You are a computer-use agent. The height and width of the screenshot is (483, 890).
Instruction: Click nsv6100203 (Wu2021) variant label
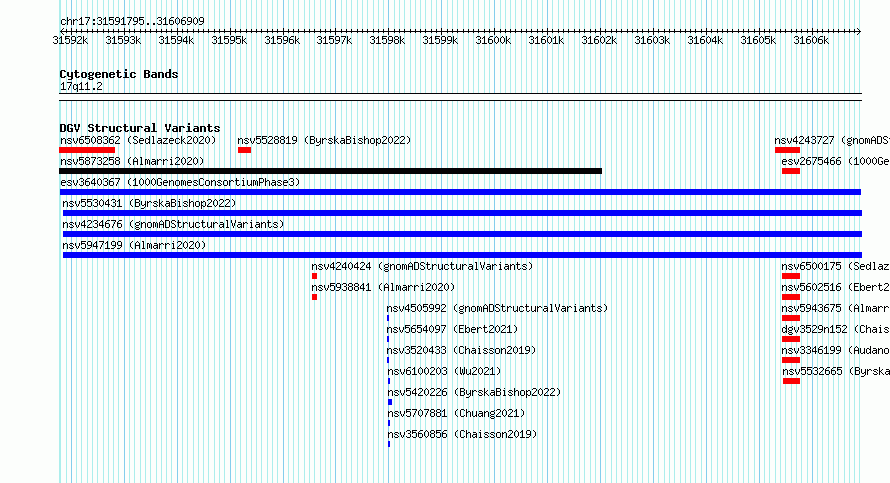[x=444, y=371]
